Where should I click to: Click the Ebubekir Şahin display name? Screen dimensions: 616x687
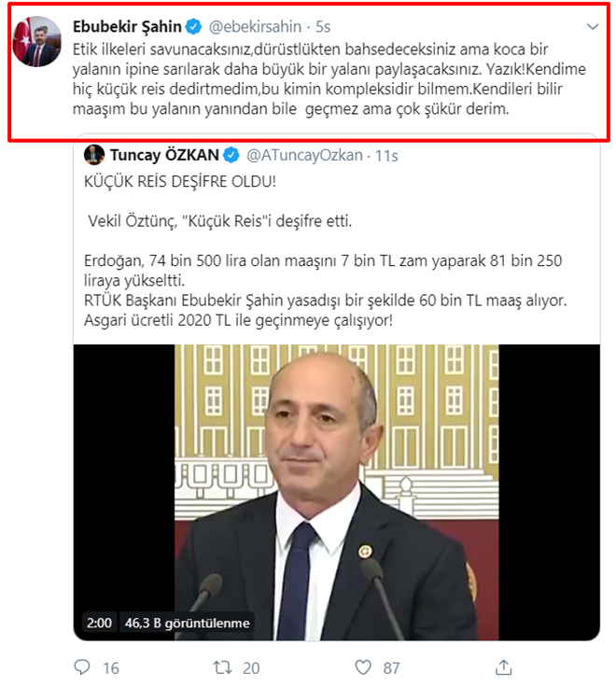click(x=127, y=27)
